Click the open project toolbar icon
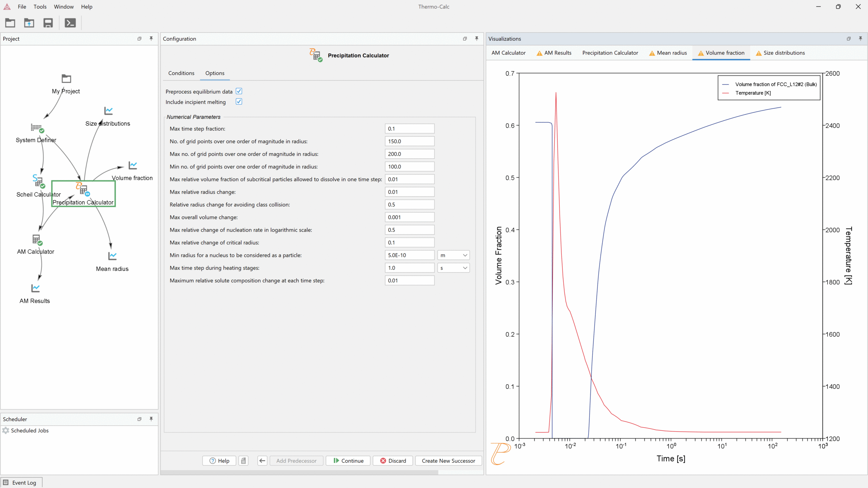 (29, 23)
